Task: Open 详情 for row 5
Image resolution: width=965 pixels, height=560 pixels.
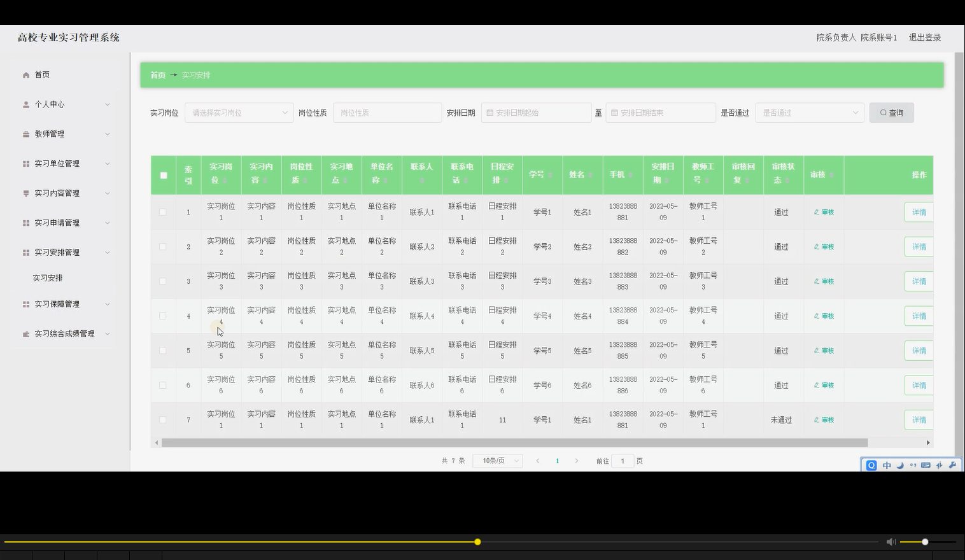Action: tap(919, 351)
